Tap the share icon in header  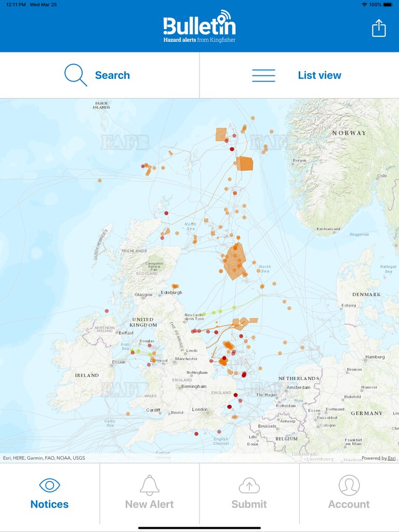379,28
